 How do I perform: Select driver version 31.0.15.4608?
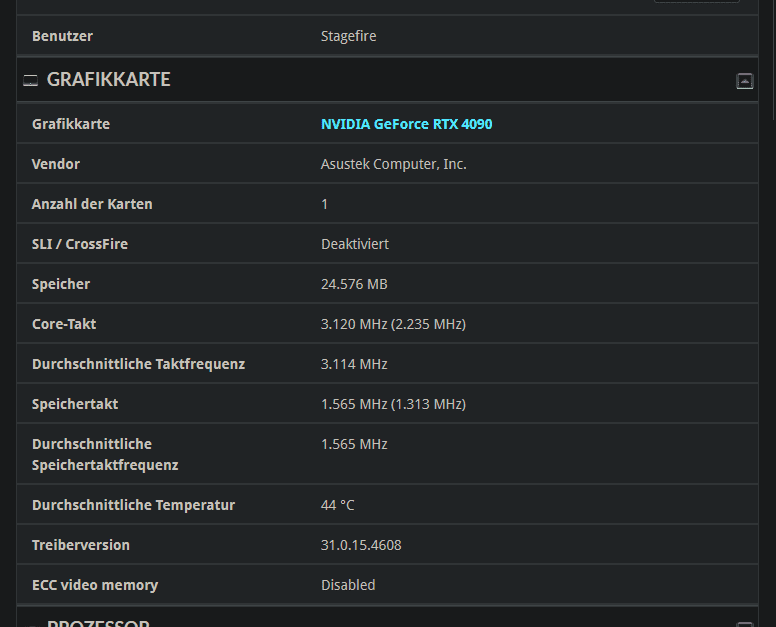(361, 545)
